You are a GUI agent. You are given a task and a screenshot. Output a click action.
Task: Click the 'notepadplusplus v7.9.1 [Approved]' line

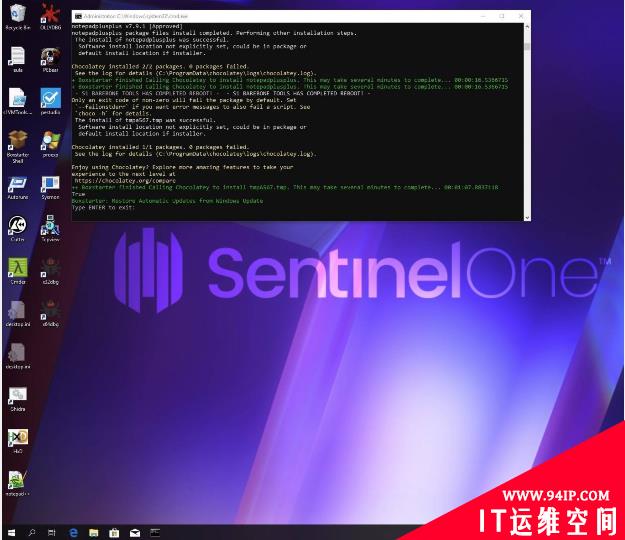127,26
